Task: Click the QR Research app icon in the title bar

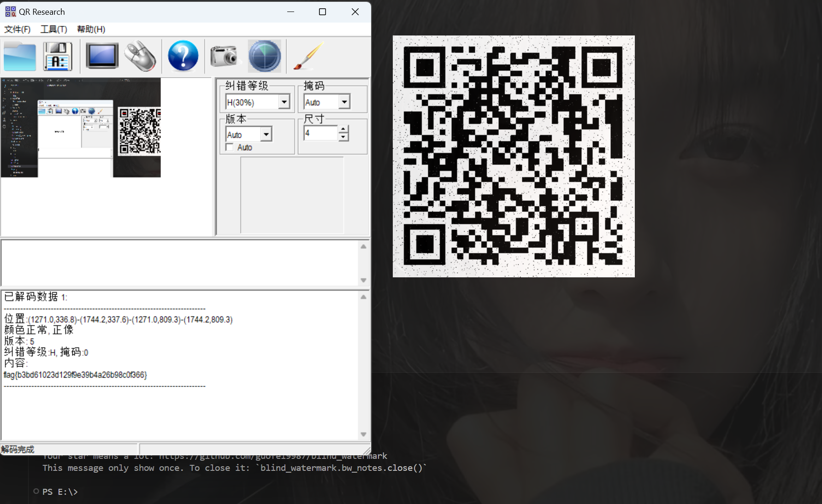Action: click(x=10, y=12)
